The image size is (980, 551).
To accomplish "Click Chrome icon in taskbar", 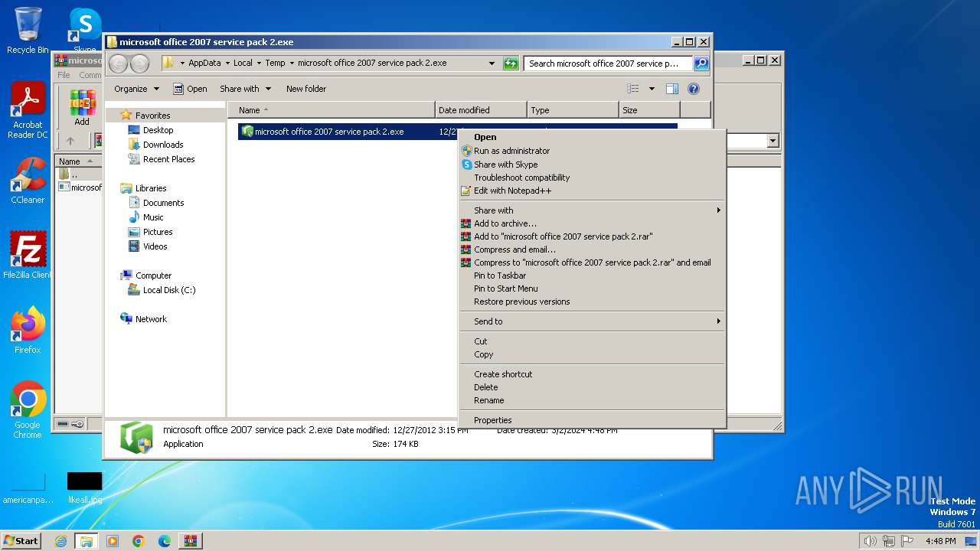I will [x=139, y=541].
